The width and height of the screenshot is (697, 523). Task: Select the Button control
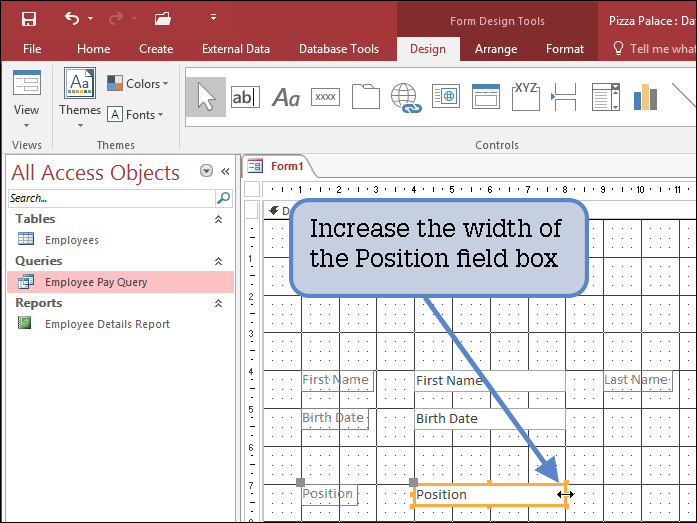point(325,97)
